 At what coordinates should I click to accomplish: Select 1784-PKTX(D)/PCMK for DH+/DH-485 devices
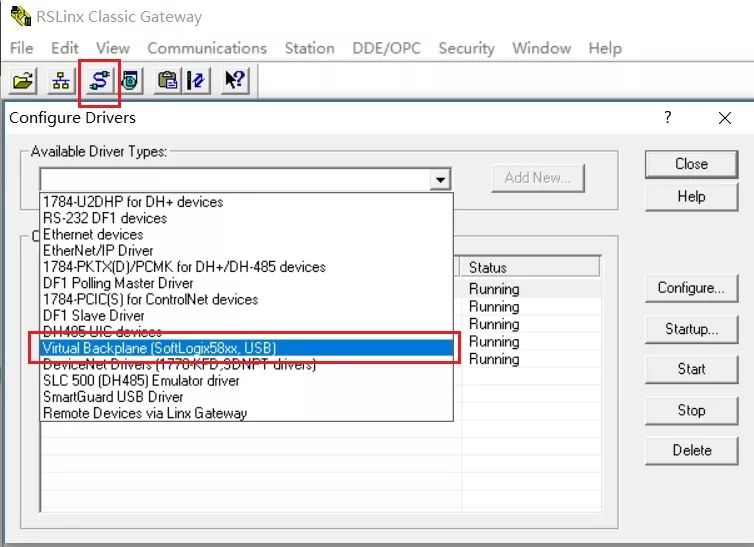click(x=246, y=267)
